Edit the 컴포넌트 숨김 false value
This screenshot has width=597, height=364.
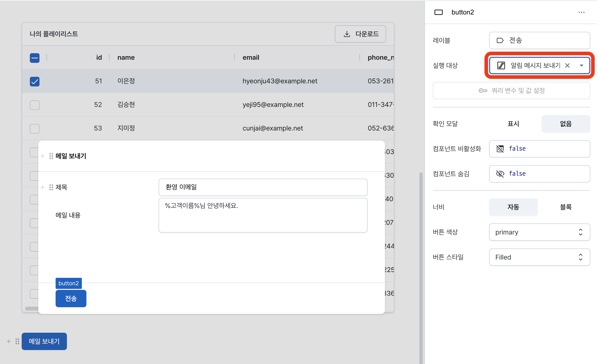pyautogui.click(x=539, y=174)
